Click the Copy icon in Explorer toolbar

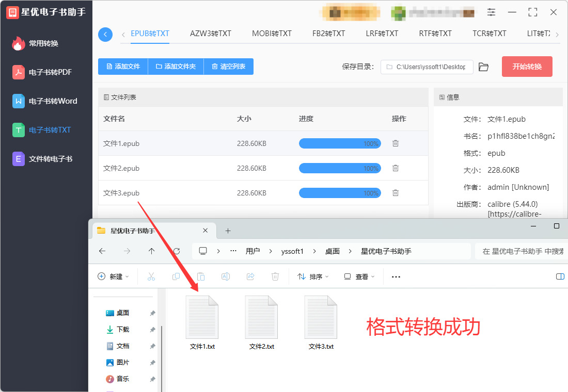coord(176,276)
